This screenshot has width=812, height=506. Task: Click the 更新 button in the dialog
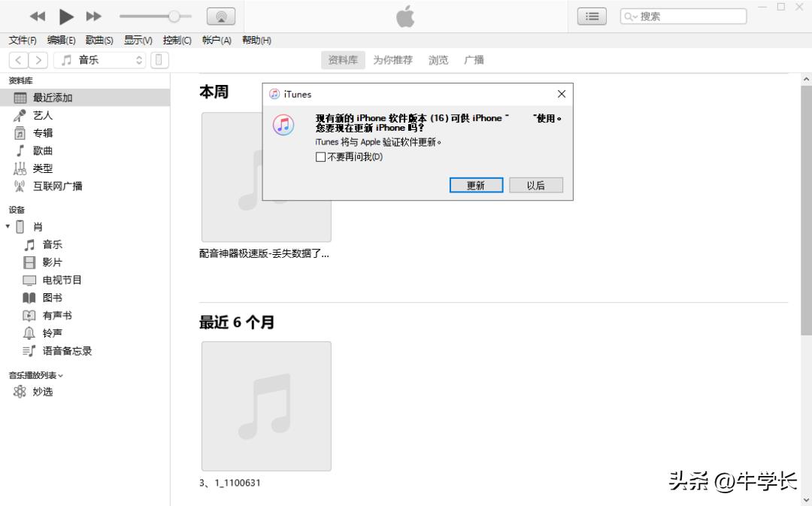tap(476, 185)
